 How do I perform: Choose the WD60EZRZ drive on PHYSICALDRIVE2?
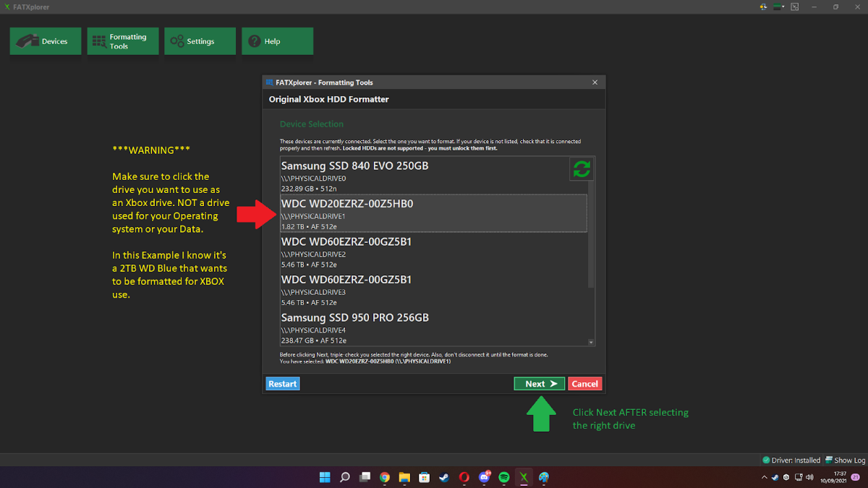click(433, 251)
